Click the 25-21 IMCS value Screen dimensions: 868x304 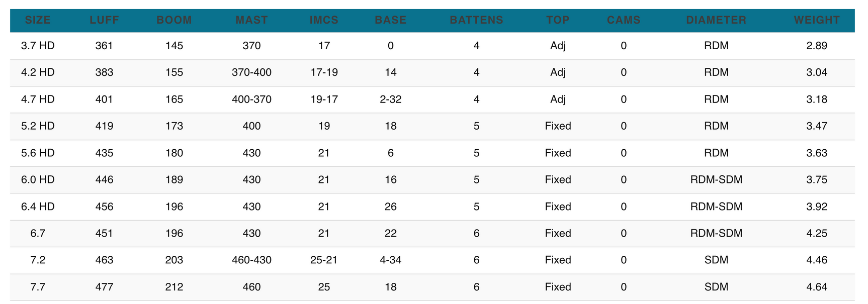pyautogui.click(x=324, y=260)
